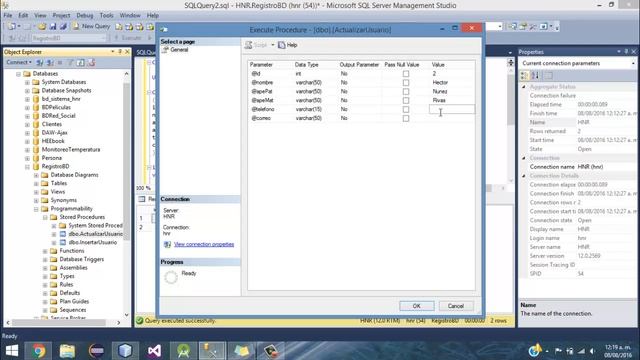Expand the System Databases node
Image resolution: width=640 pixels, height=360 pixels.
(x=27, y=82)
